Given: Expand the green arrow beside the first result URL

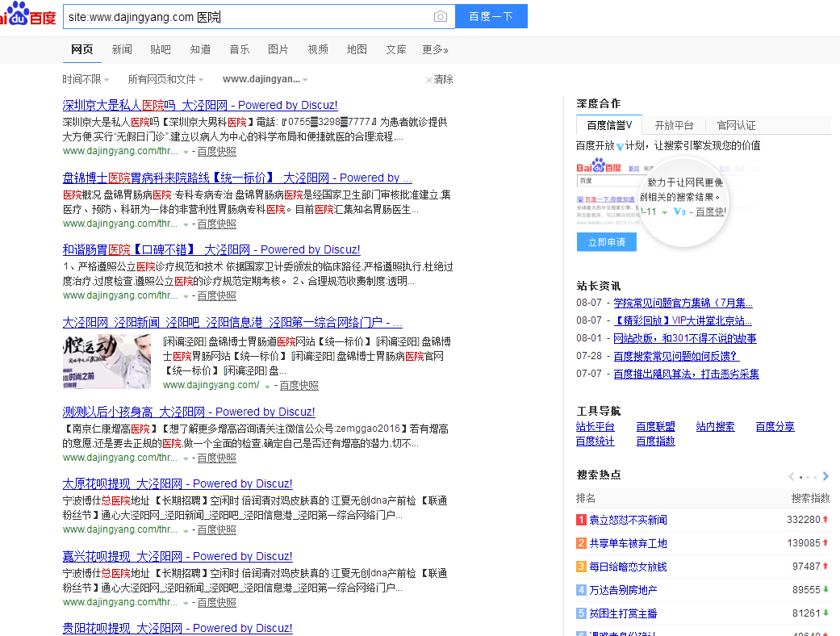Looking at the screenshot, I should (x=186, y=151).
